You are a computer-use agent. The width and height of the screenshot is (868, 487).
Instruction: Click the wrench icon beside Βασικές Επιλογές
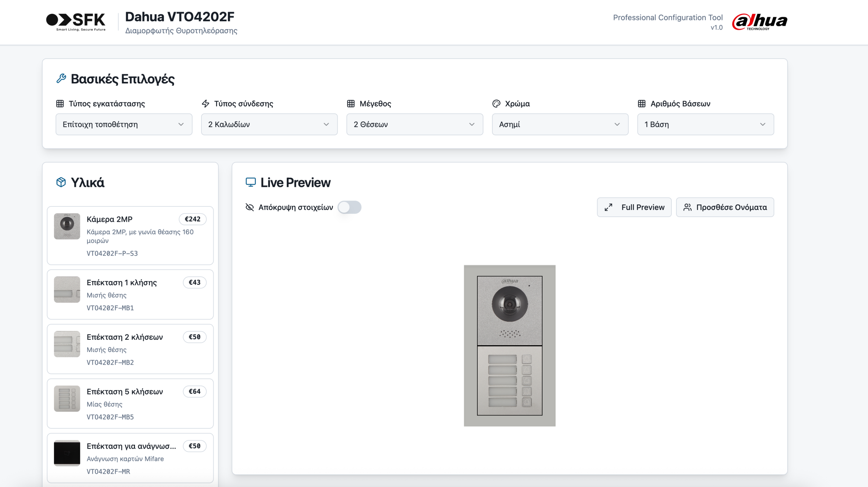point(61,79)
